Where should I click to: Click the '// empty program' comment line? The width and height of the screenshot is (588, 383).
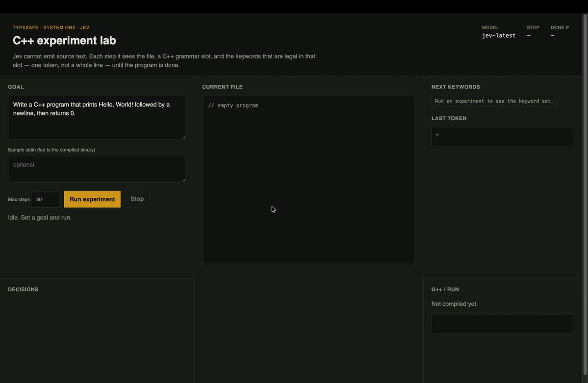[x=233, y=106]
